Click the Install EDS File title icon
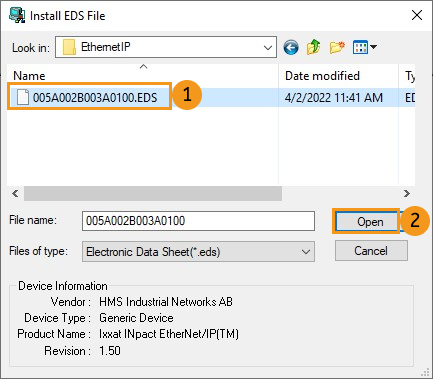The width and height of the screenshot is (433, 379). (x=17, y=15)
